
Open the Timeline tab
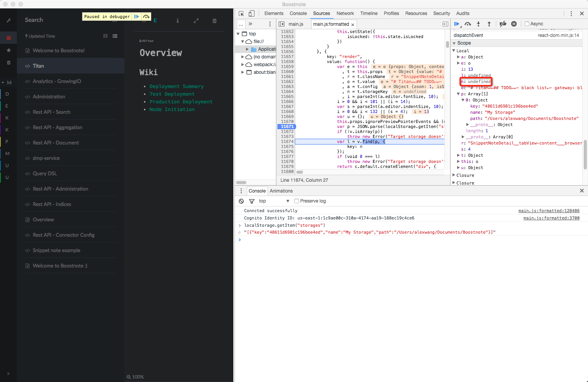(x=369, y=13)
